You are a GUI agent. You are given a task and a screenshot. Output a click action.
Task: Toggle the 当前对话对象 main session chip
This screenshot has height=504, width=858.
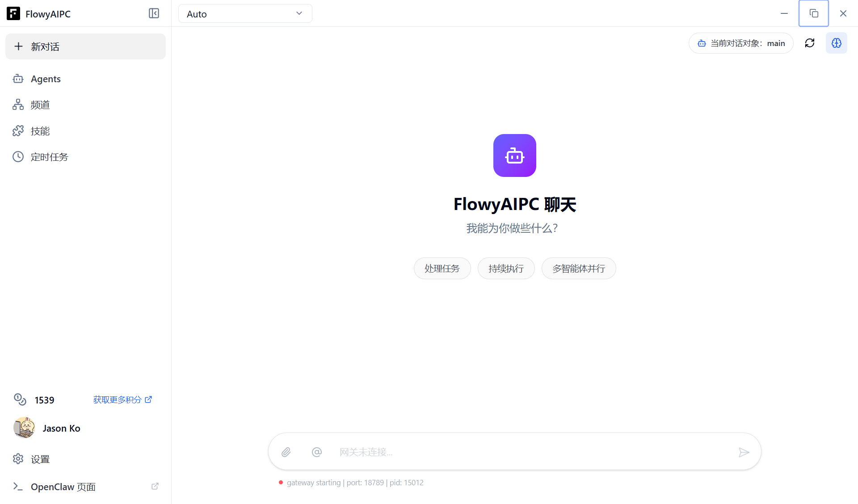740,43
